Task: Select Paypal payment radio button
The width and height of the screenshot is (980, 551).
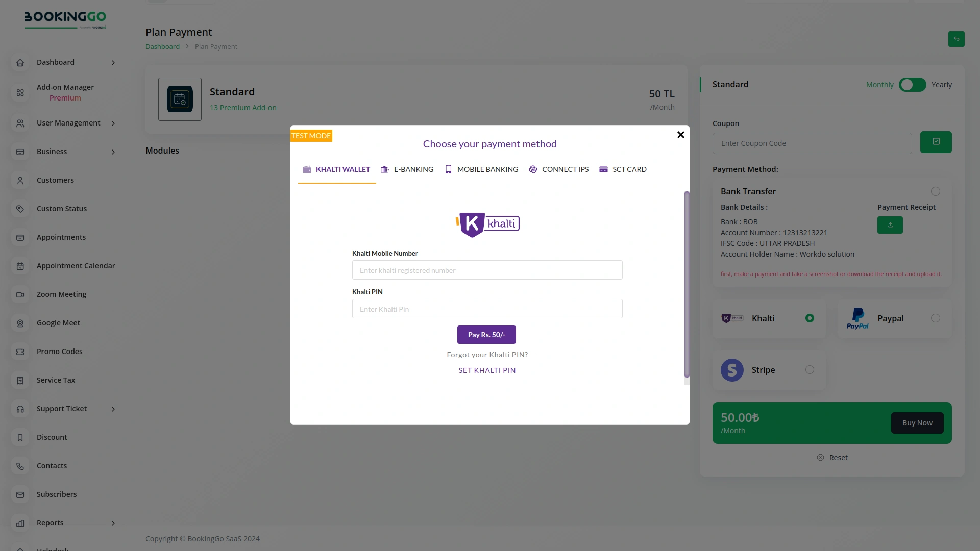Action: click(935, 318)
